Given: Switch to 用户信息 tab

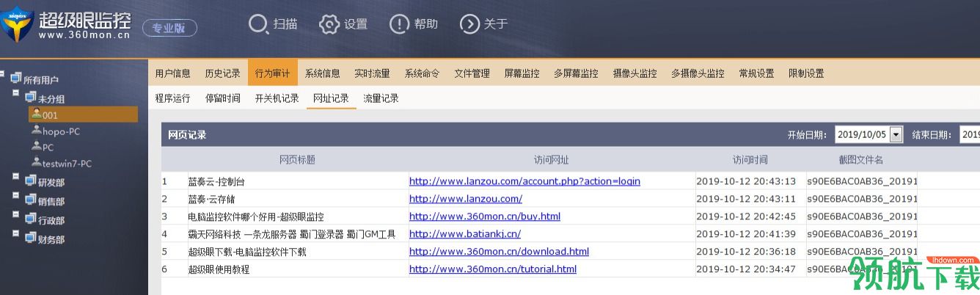Looking at the screenshot, I should pyautogui.click(x=173, y=73).
